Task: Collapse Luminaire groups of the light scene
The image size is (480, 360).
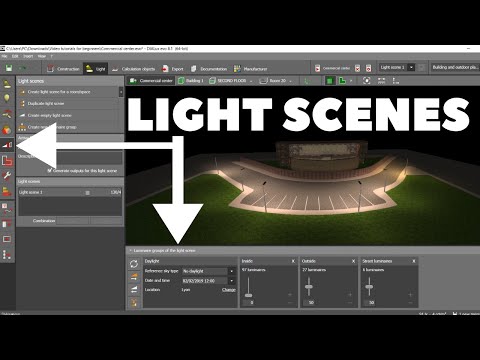Action: click(x=131, y=250)
